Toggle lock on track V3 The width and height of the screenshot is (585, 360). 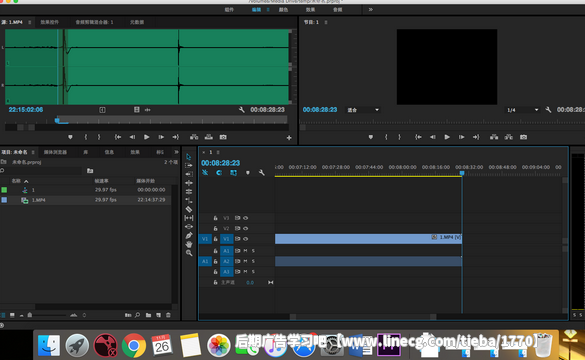click(215, 218)
